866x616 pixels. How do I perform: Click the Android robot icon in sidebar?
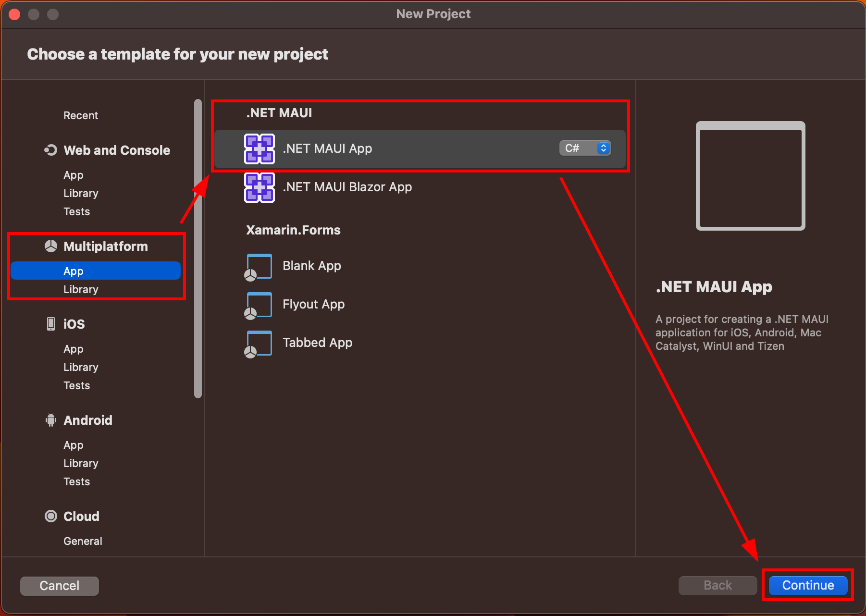pos(51,420)
